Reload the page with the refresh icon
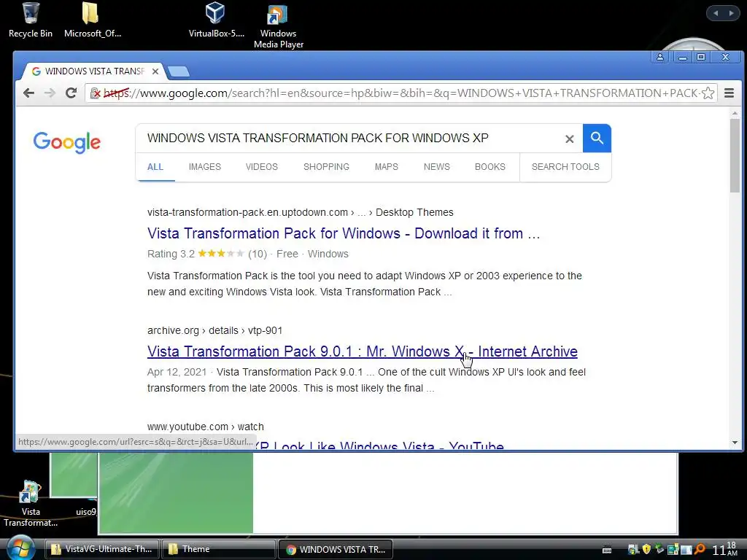Viewport: 747px width, 560px height. click(71, 93)
